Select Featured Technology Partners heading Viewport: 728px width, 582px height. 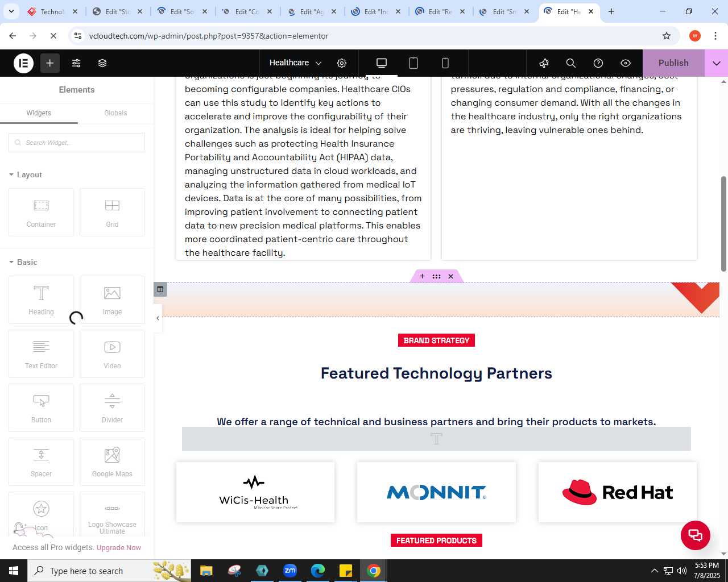[436, 373]
